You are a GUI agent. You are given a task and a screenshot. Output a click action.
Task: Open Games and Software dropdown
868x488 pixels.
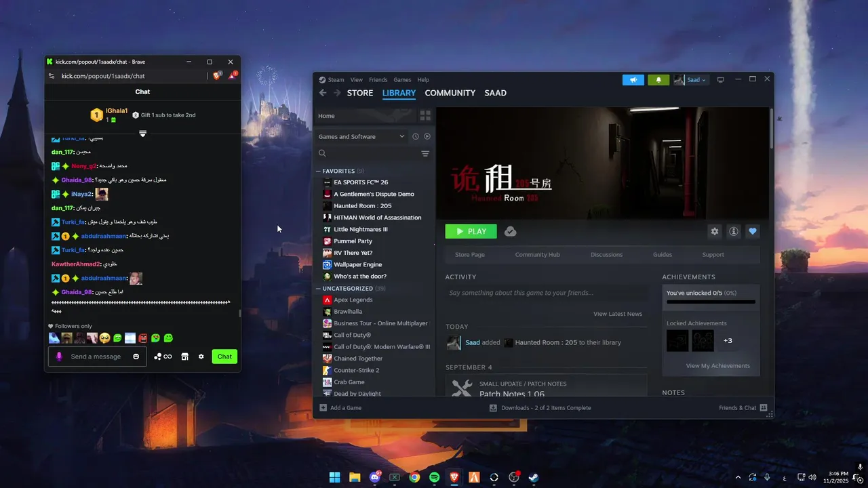click(x=362, y=136)
